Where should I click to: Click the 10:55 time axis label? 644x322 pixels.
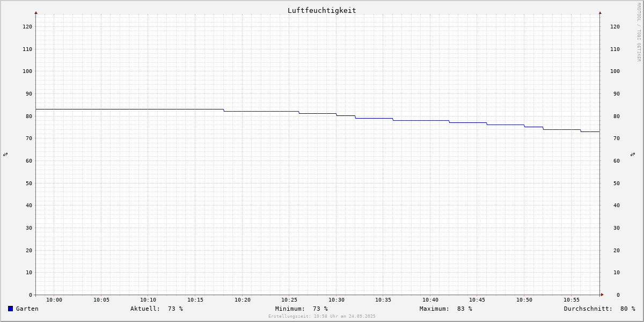coord(572,300)
